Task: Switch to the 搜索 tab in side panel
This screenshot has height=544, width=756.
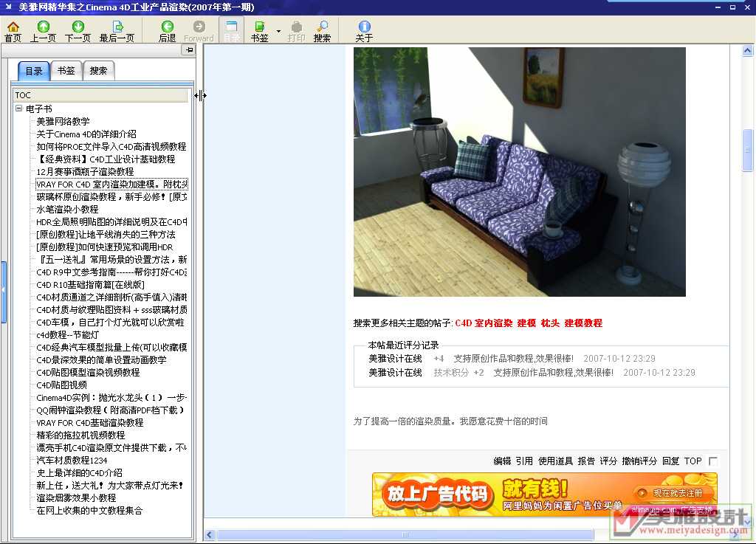Action: point(98,71)
